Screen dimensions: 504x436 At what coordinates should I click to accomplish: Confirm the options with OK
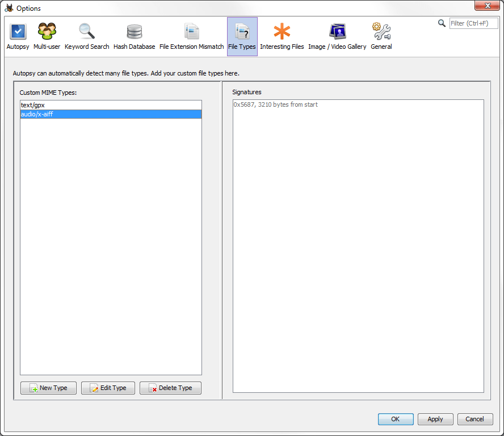coord(396,419)
